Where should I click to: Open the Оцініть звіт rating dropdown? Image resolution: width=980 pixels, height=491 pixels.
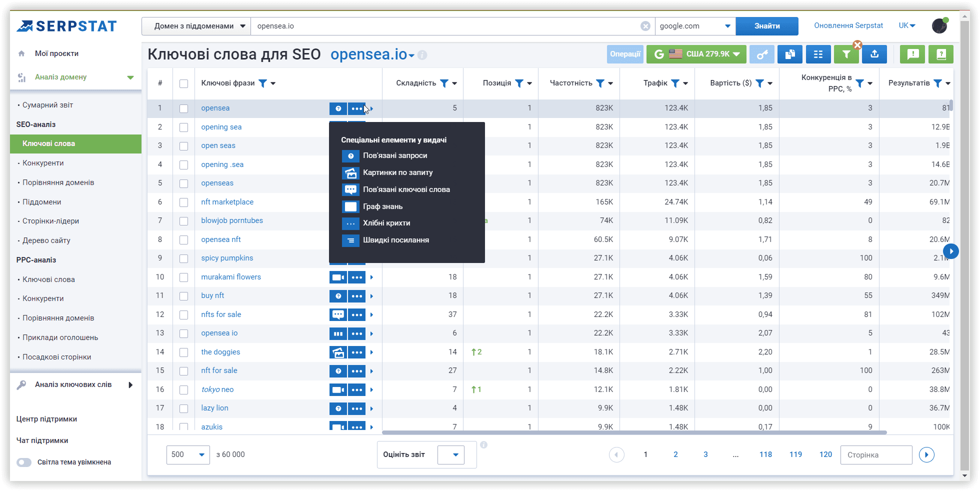(451, 454)
